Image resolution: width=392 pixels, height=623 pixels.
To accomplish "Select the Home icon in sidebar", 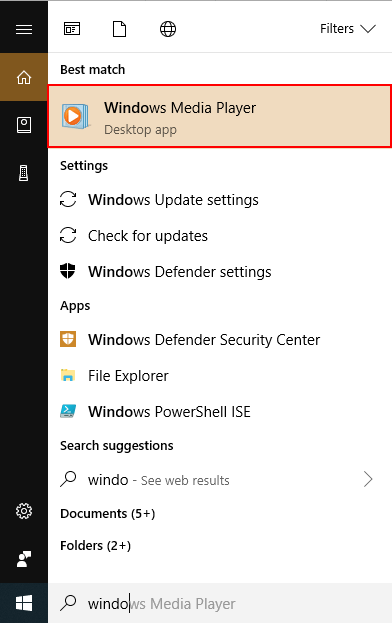I will pyautogui.click(x=24, y=77).
